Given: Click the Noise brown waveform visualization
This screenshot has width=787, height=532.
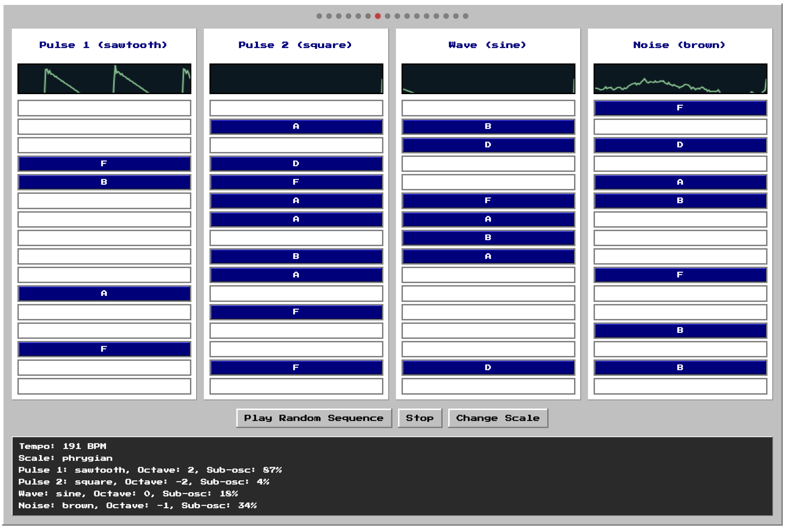Looking at the screenshot, I should 680,78.
